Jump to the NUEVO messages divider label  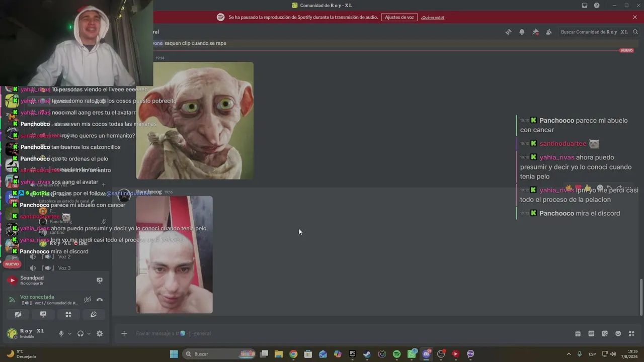(627, 50)
